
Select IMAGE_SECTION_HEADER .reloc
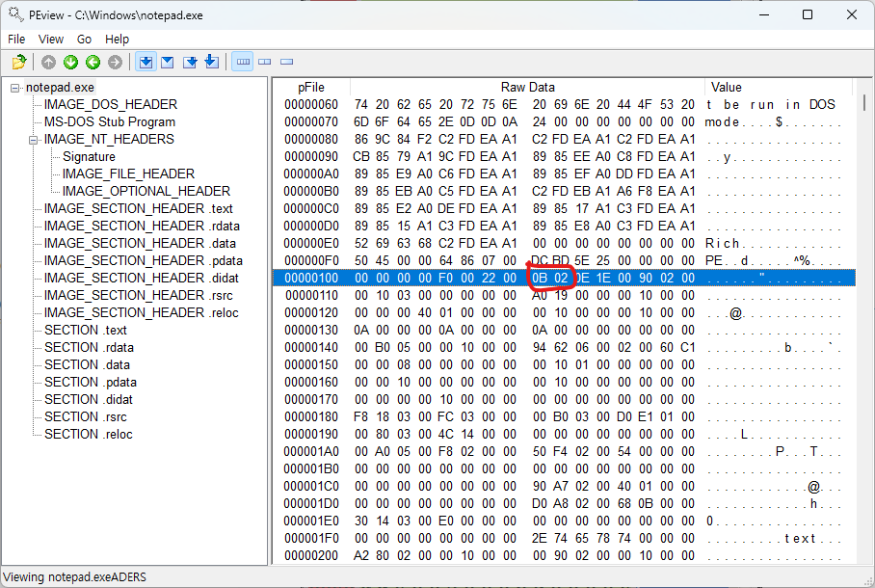[142, 312]
